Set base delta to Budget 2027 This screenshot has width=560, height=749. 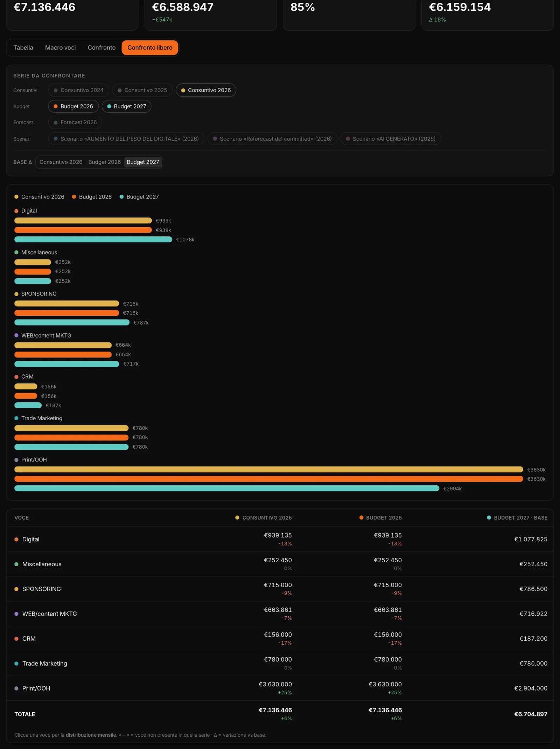click(143, 162)
